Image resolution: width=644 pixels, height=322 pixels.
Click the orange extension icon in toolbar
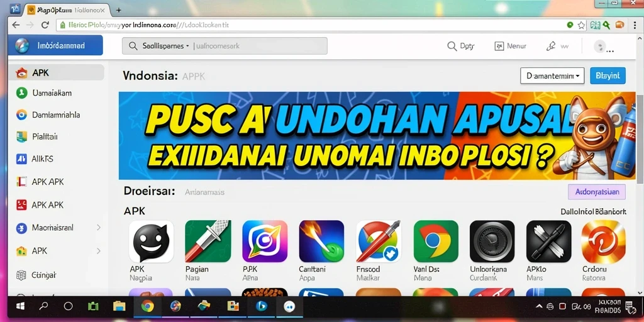[619, 25]
